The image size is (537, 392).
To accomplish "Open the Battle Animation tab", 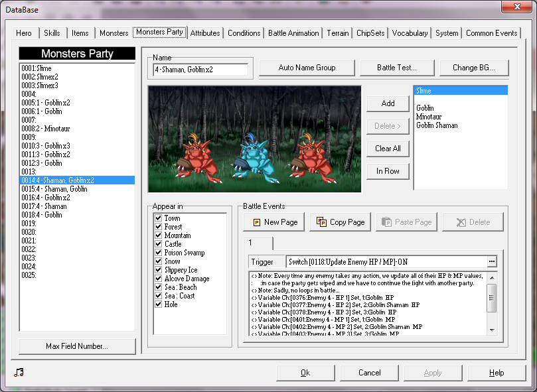I will pos(293,33).
